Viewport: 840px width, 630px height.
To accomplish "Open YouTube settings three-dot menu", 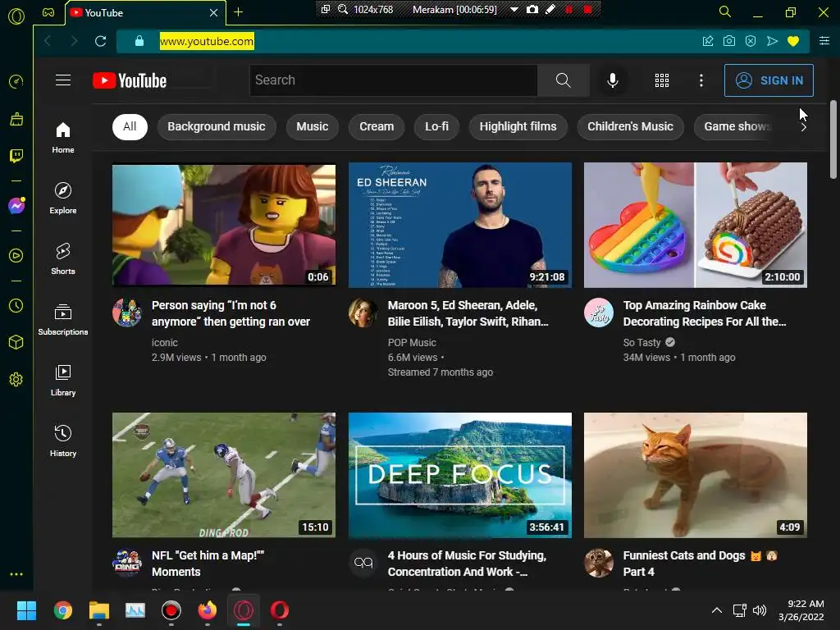I will click(701, 80).
